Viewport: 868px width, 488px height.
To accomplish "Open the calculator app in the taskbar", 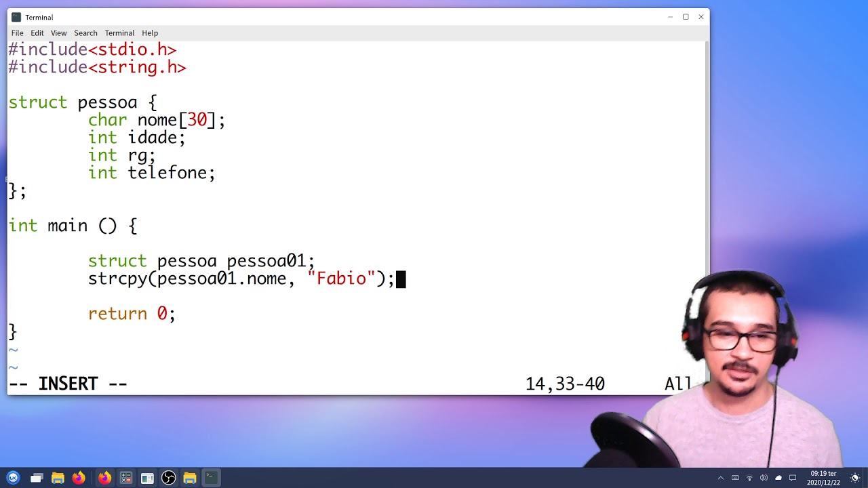I will tap(125, 478).
